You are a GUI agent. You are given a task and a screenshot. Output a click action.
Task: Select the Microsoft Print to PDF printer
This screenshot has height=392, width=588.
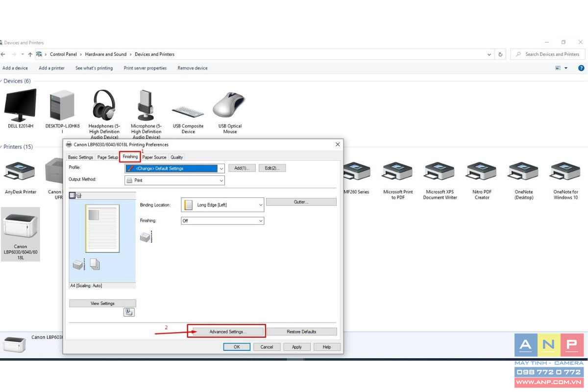(398, 180)
